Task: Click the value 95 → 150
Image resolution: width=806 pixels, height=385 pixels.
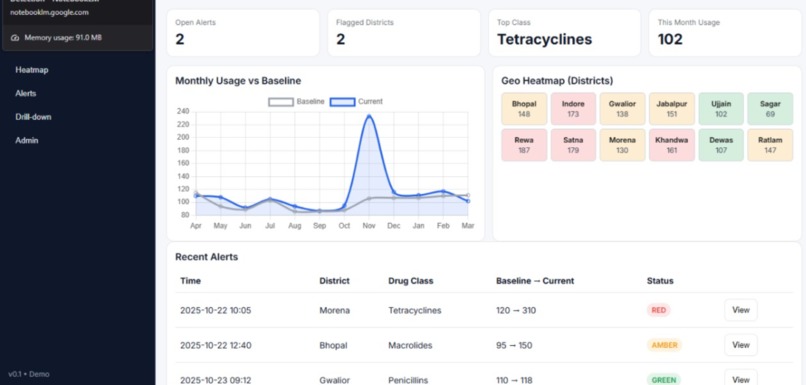Action: click(x=514, y=345)
